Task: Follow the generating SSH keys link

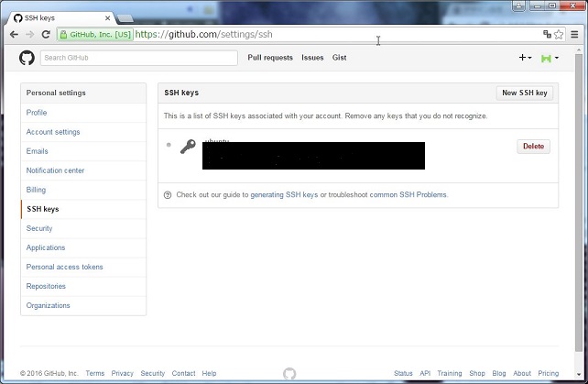Action: click(284, 195)
